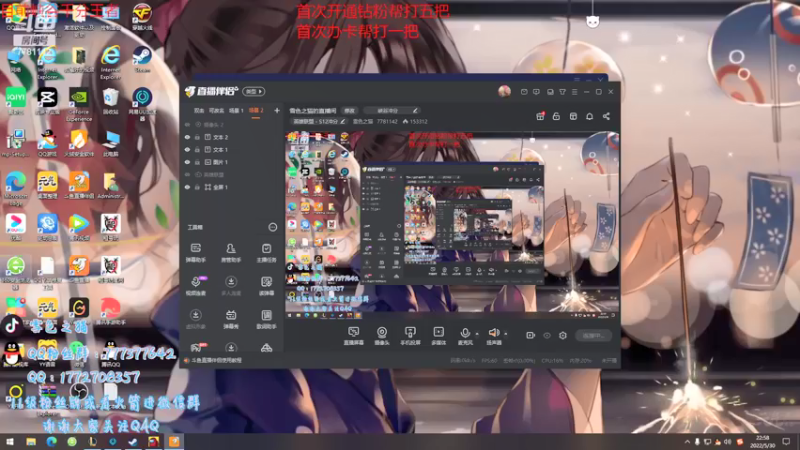Select the first scene tab on the left
Screen dimensions: 800x450
[198, 110]
